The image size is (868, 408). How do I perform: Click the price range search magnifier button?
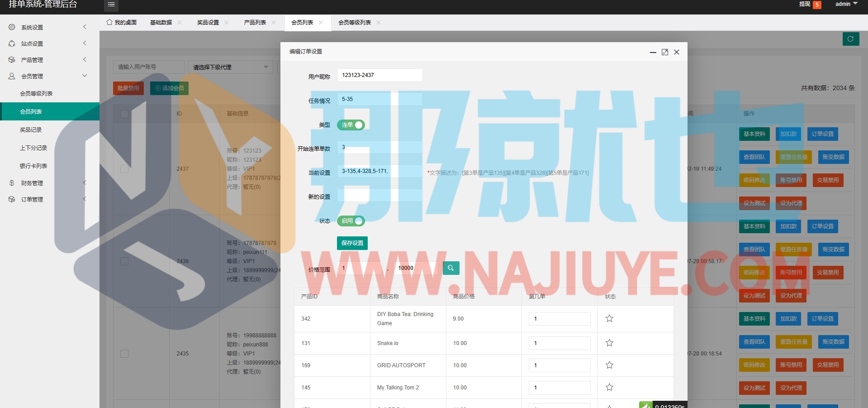[451, 268]
